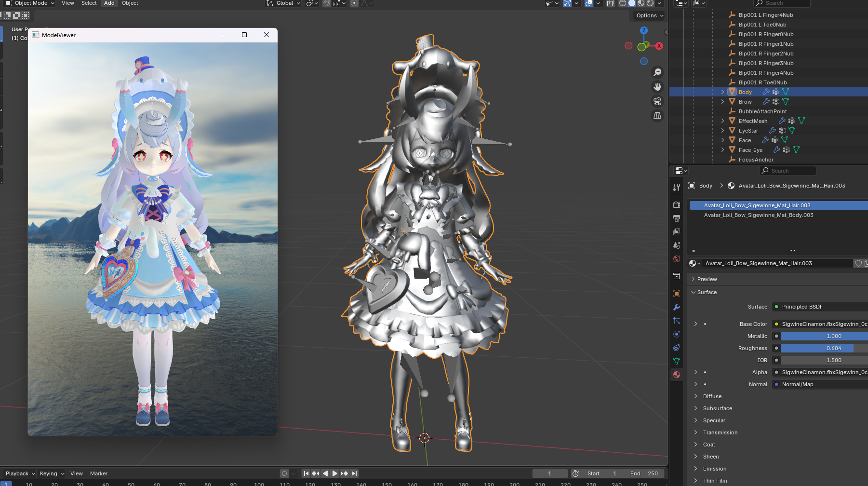Open the World properties tab
Viewport: 868px width, 486px height.
(x=677, y=259)
